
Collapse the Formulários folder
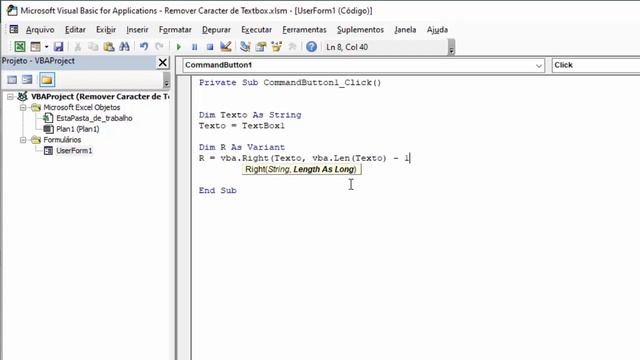[x=23, y=140]
